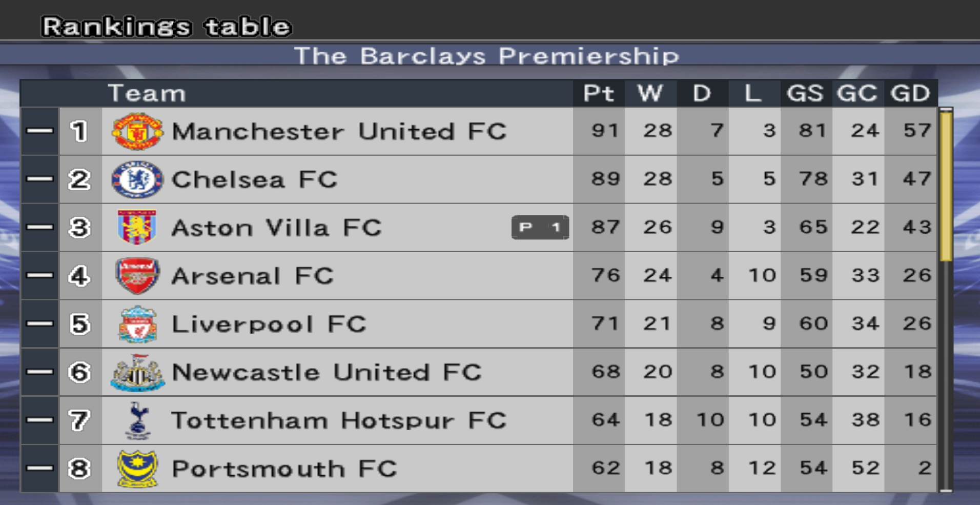Image resolution: width=980 pixels, height=505 pixels.
Task: Click the Arsenal FC club crest
Action: coord(137,275)
